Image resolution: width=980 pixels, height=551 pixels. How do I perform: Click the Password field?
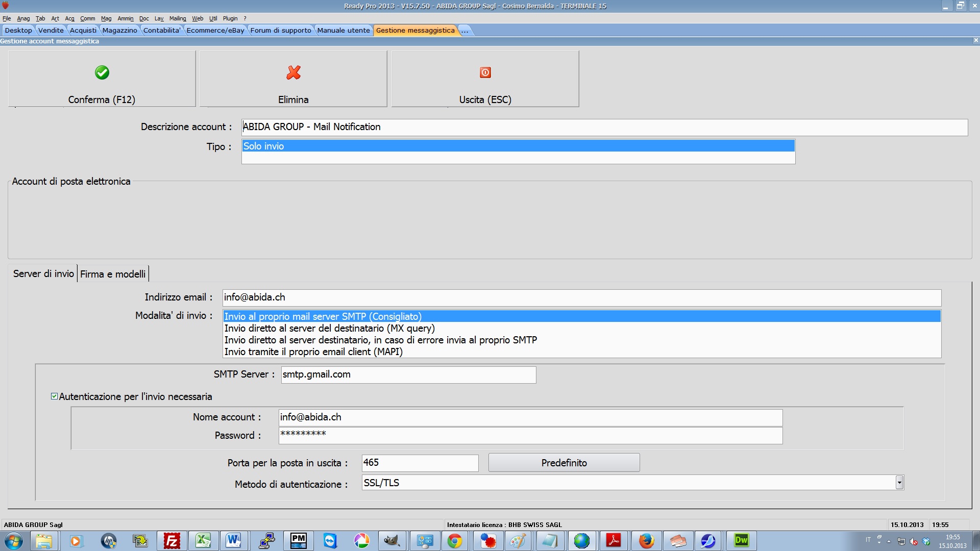pyautogui.click(x=530, y=436)
